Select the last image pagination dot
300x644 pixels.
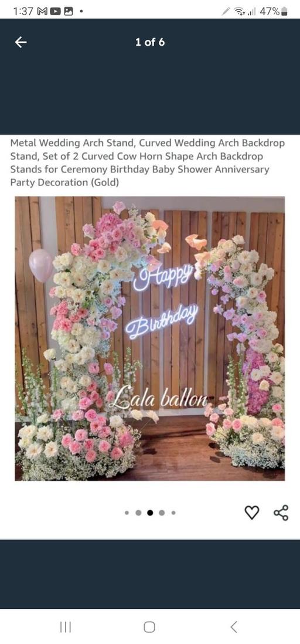pyautogui.click(x=173, y=513)
